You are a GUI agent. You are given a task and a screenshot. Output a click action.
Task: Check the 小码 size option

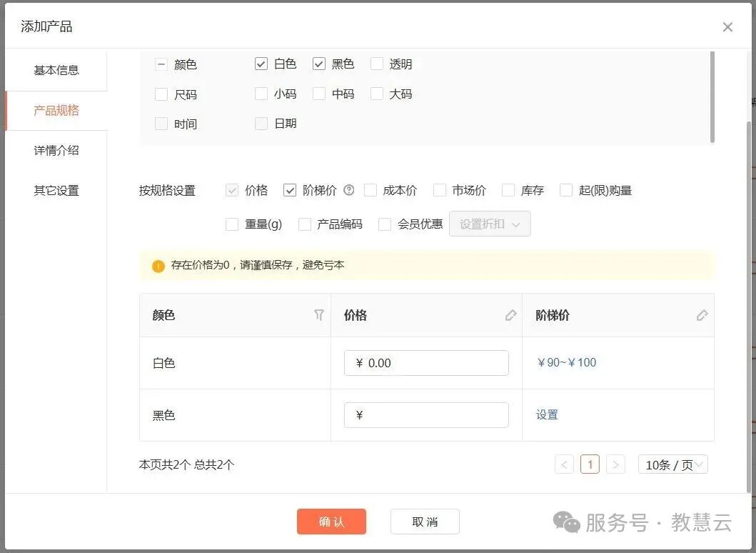click(x=261, y=94)
